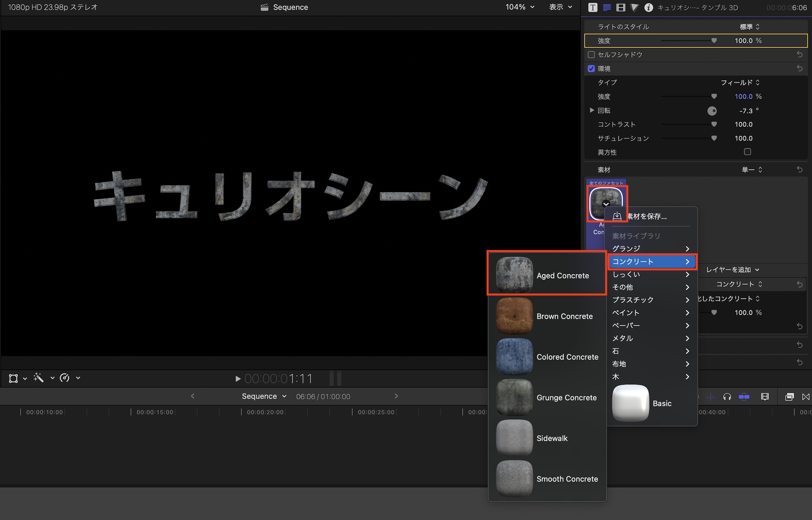Click the コントラスト slider handle
This screenshot has height=520, width=812.
point(714,124)
